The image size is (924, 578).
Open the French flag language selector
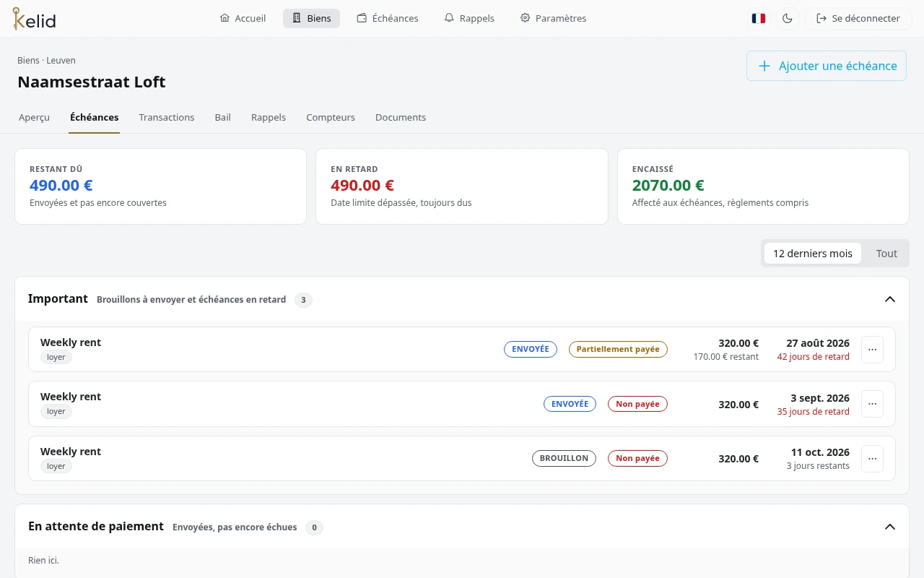click(758, 19)
